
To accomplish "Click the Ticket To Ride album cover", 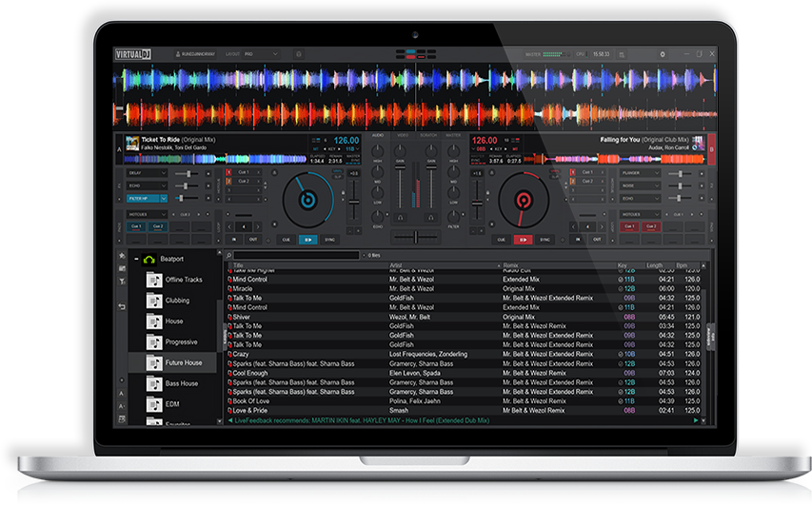I will [x=132, y=144].
